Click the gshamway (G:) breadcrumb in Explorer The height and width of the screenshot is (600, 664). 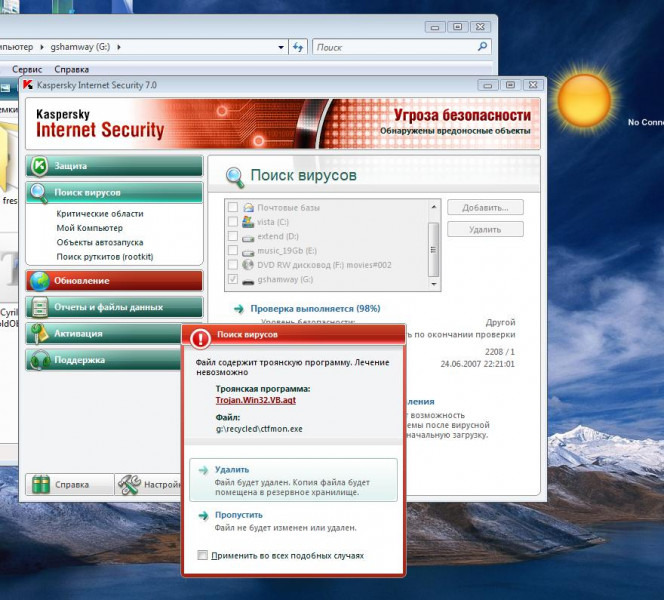(80, 47)
